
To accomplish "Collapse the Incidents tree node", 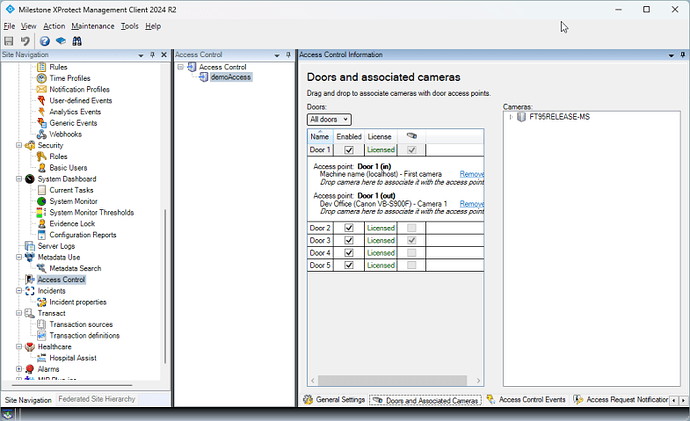I will [19, 291].
